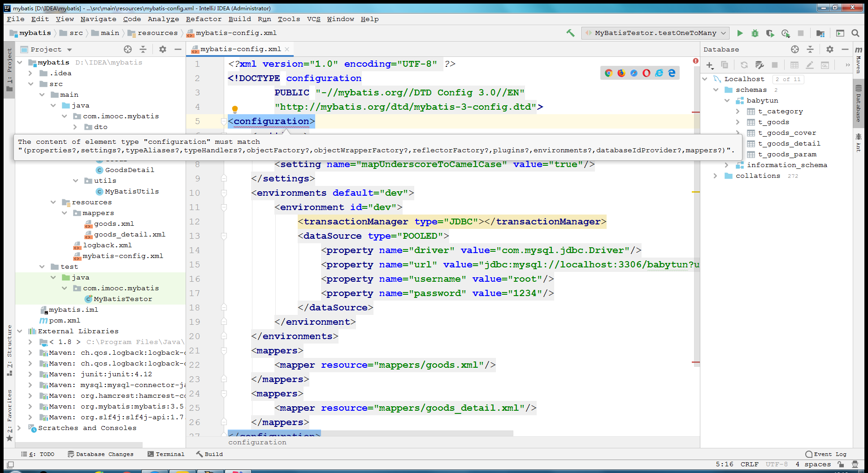Add new data source plus icon

point(710,65)
